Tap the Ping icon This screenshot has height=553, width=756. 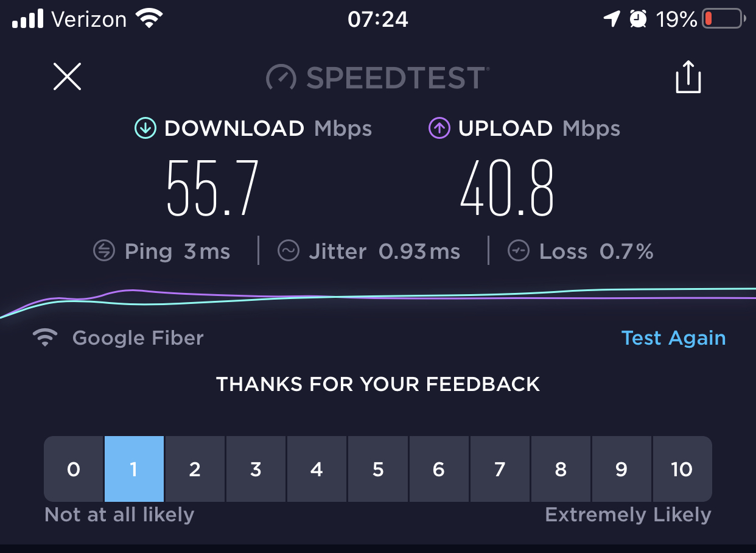point(104,251)
